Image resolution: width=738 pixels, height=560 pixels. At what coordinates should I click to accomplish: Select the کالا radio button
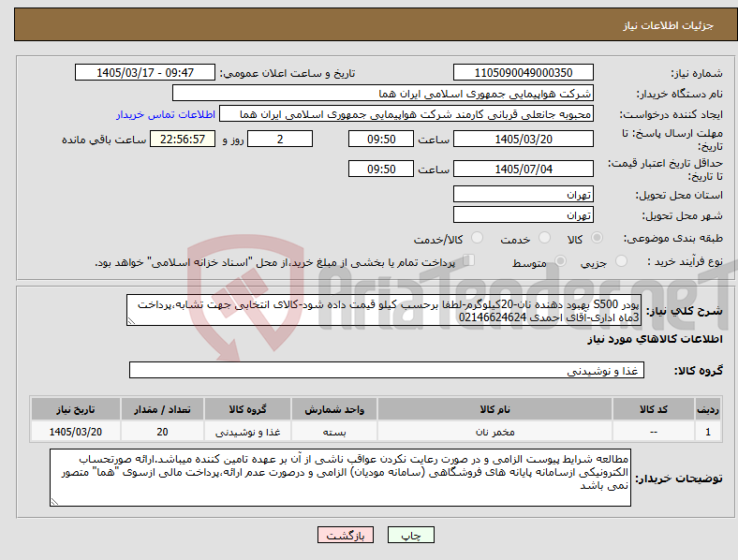pos(597,238)
